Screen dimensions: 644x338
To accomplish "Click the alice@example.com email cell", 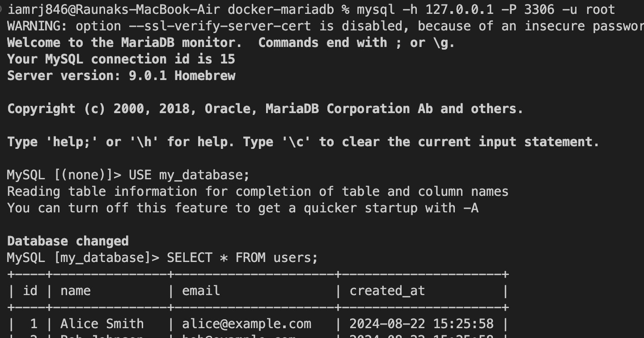I will (246, 324).
